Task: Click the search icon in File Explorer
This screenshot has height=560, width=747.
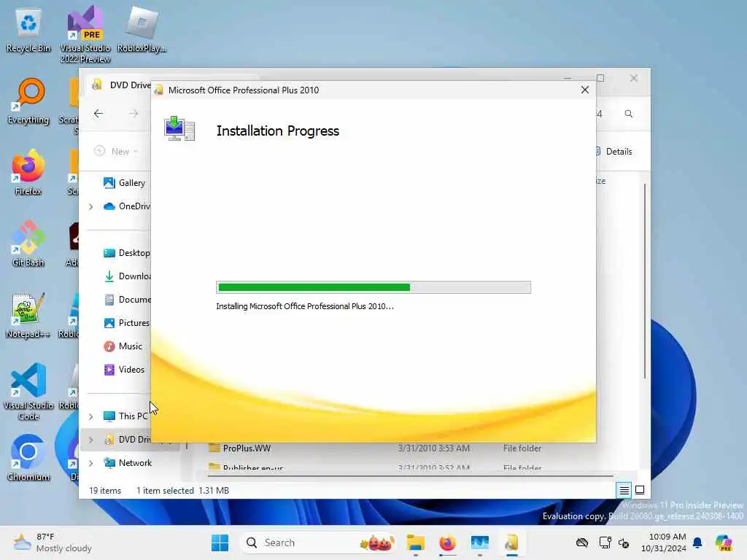Action: tap(628, 114)
